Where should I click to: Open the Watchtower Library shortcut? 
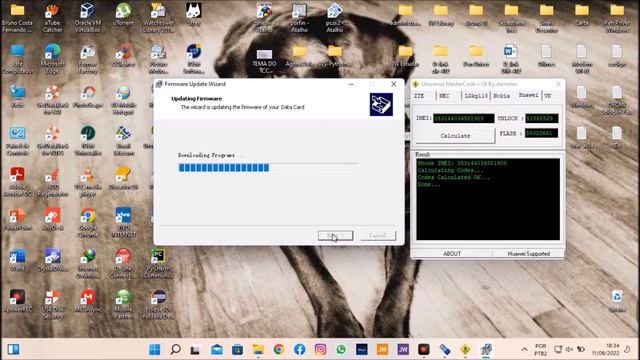(x=158, y=17)
